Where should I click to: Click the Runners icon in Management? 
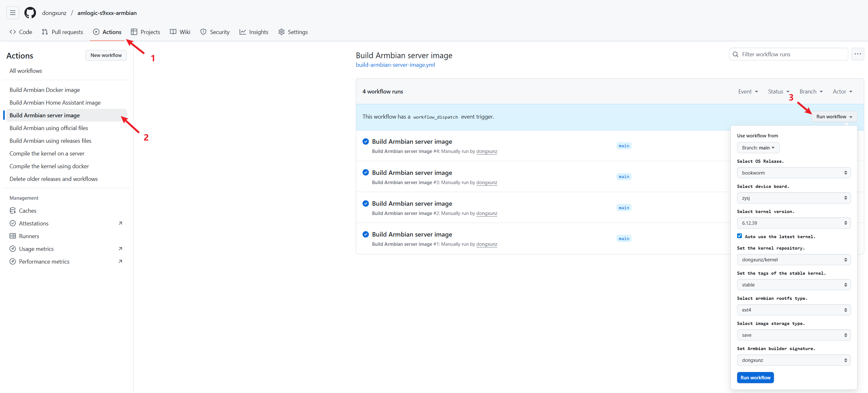click(x=13, y=236)
